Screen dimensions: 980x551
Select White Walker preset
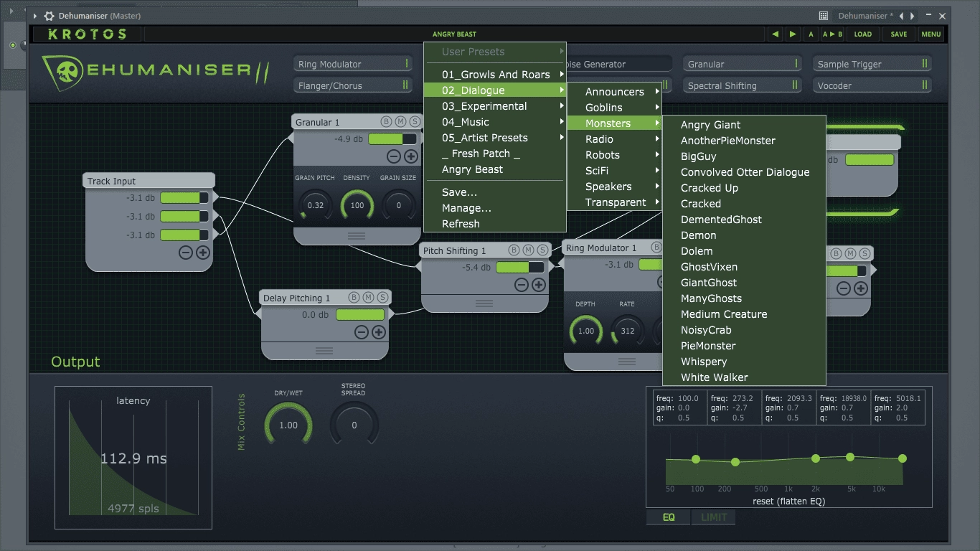tap(744, 377)
